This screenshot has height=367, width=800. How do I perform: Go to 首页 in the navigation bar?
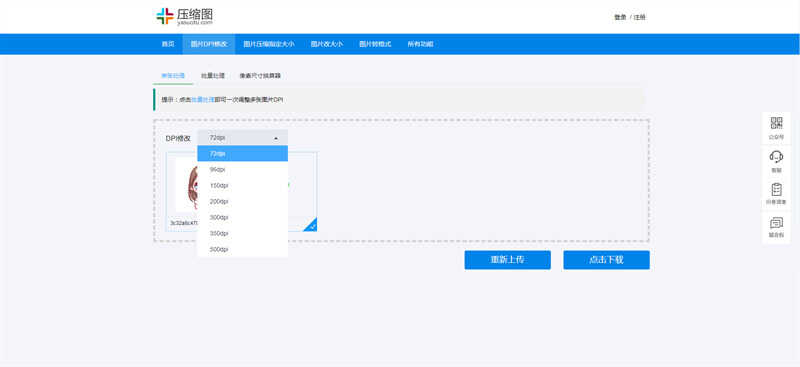(168, 44)
